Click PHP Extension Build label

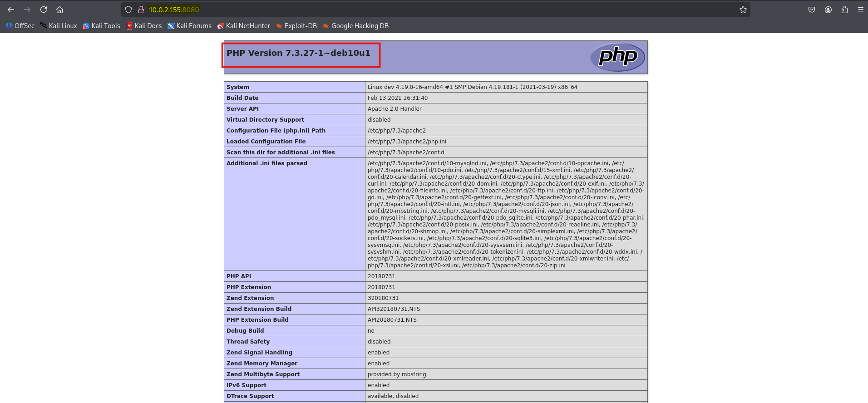point(257,320)
